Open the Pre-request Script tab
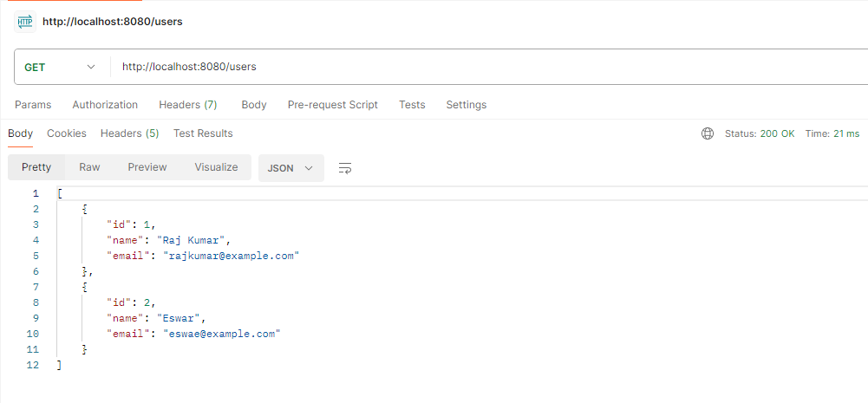868x403 pixels. pyautogui.click(x=332, y=105)
